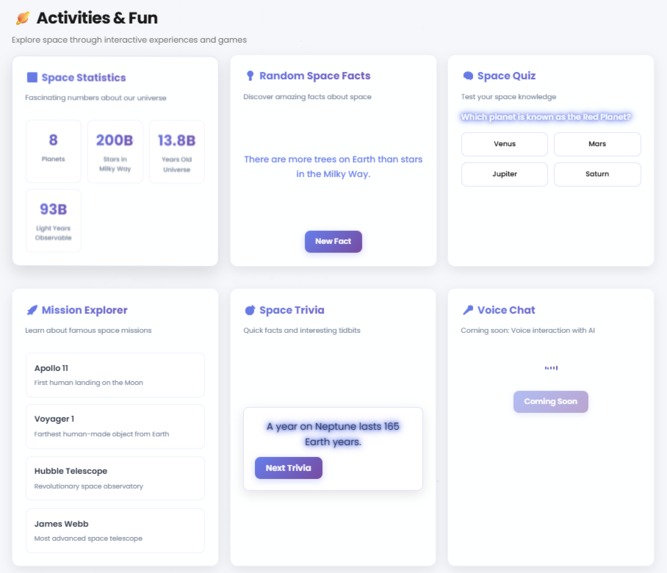This screenshot has width=667, height=573.
Task: Click the Space Statistics card title
Action: [84, 77]
